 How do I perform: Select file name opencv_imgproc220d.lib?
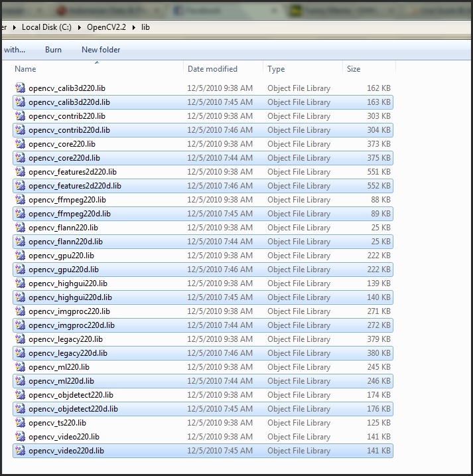point(72,325)
